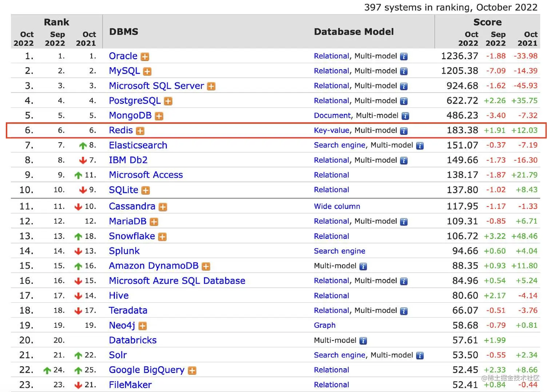This screenshot has width=550, height=392.
Task: Click the Snowflake link
Action: point(132,236)
